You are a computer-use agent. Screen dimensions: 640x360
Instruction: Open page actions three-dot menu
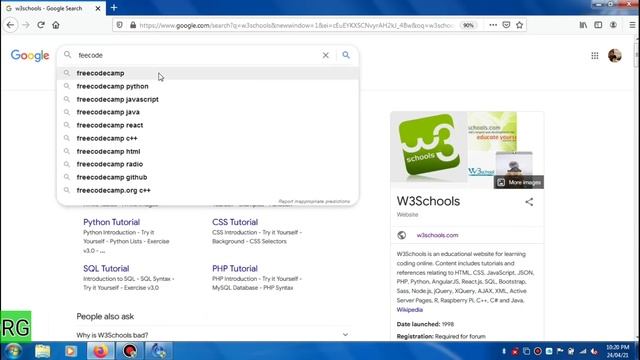point(493,25)
